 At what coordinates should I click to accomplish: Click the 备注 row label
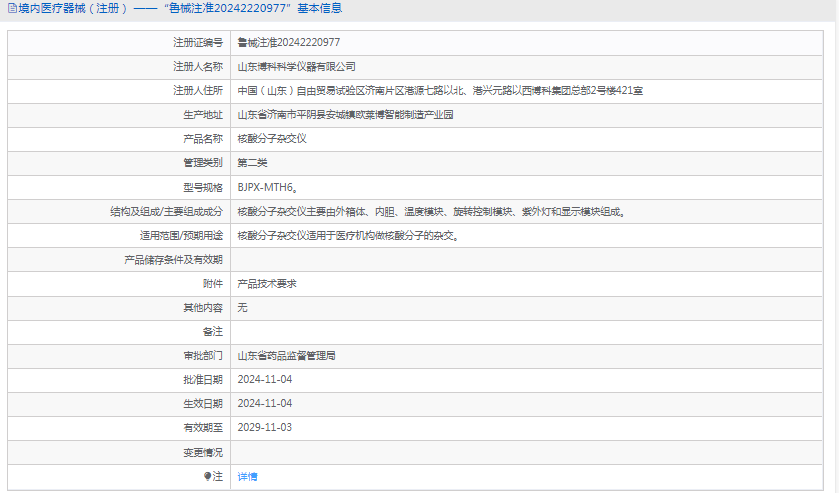pyautogui.click(x=212, y=332)
